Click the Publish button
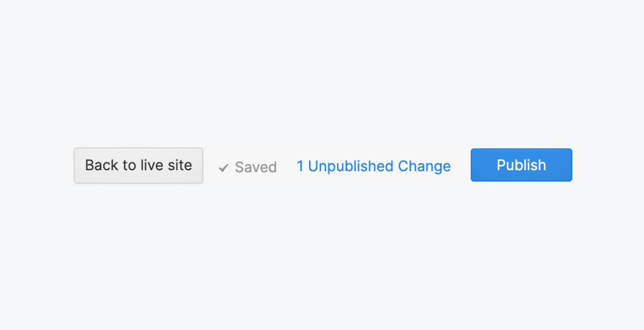Image resolution: width=644 pixels, height=330 pixels. pos(521,165)
